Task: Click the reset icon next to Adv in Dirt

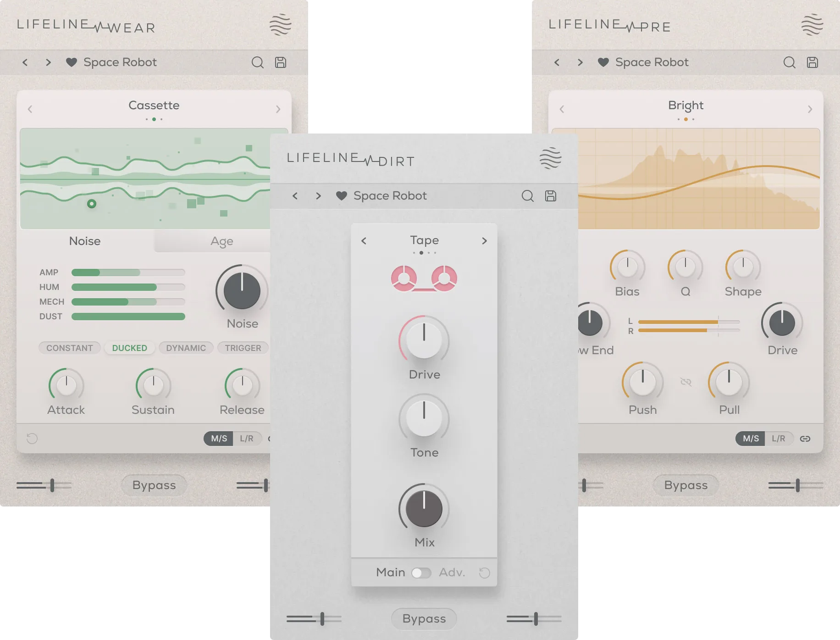Action: (485, 573)
